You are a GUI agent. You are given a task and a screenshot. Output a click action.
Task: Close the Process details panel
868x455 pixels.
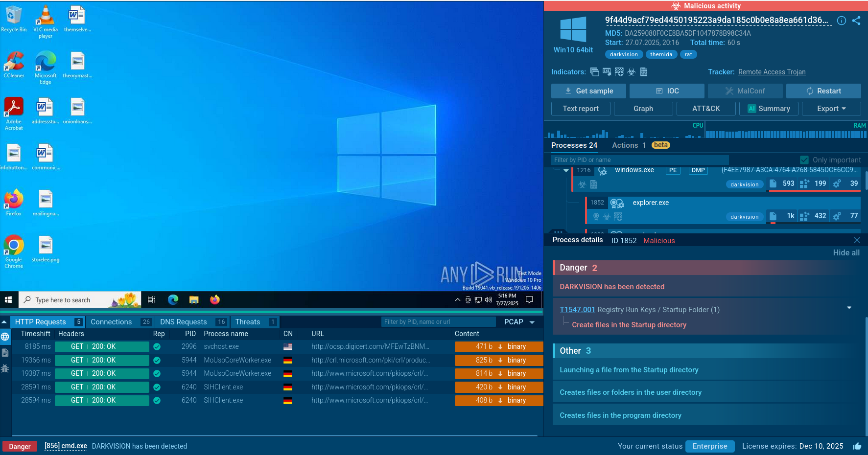857,240
